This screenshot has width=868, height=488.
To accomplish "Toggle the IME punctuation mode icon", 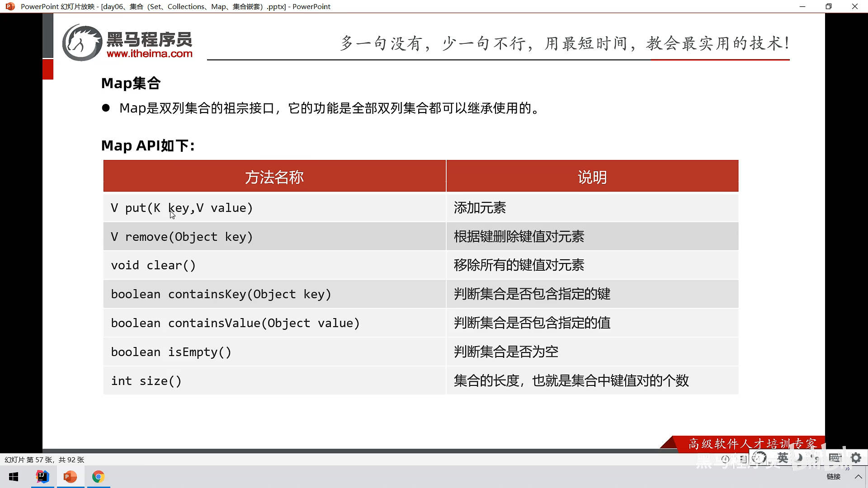I will (x=815, y=458).
